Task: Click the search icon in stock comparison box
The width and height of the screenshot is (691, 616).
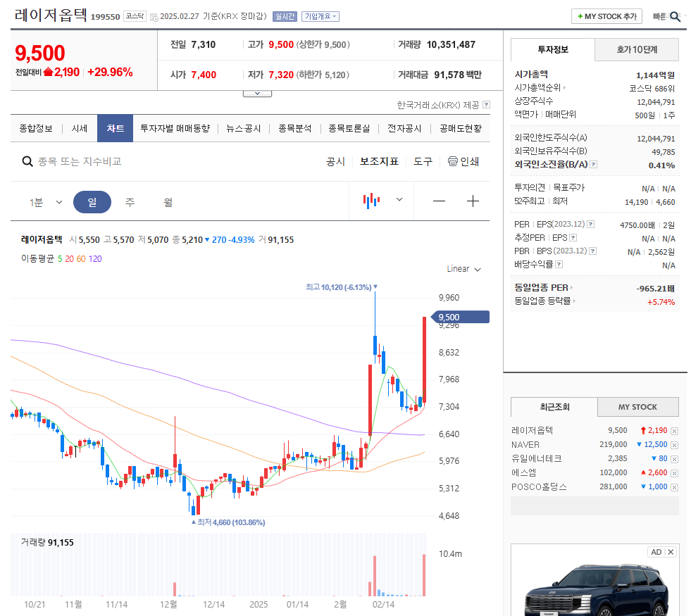Action: (x=27, y=162)
